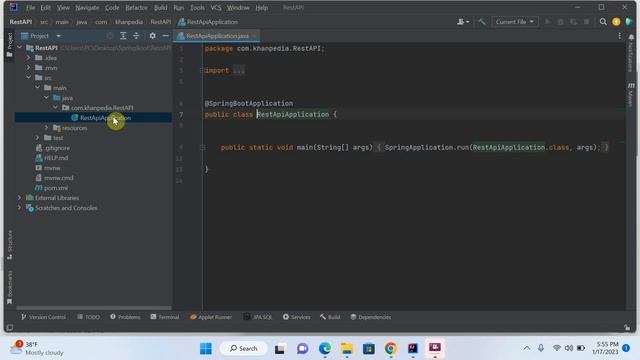Screen dimensions: 640x360
Task: Open the Edit menu
Action: tap(45, 8)
